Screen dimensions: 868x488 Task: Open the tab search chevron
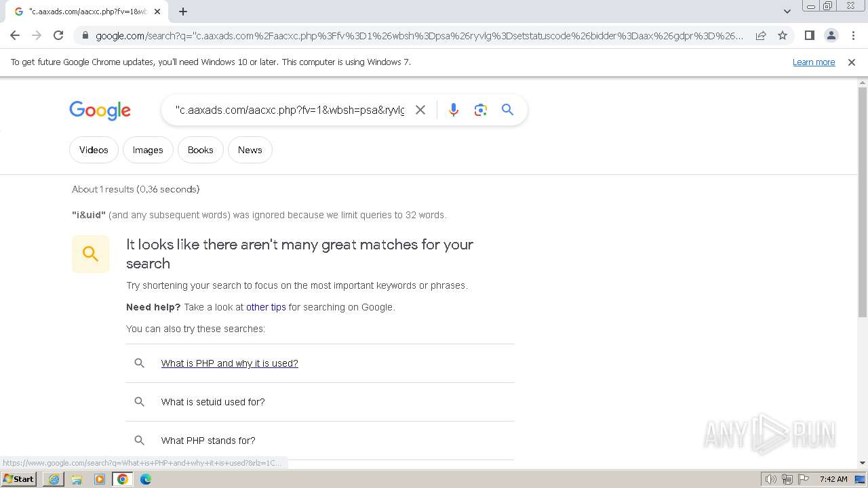tap(787, 12)
